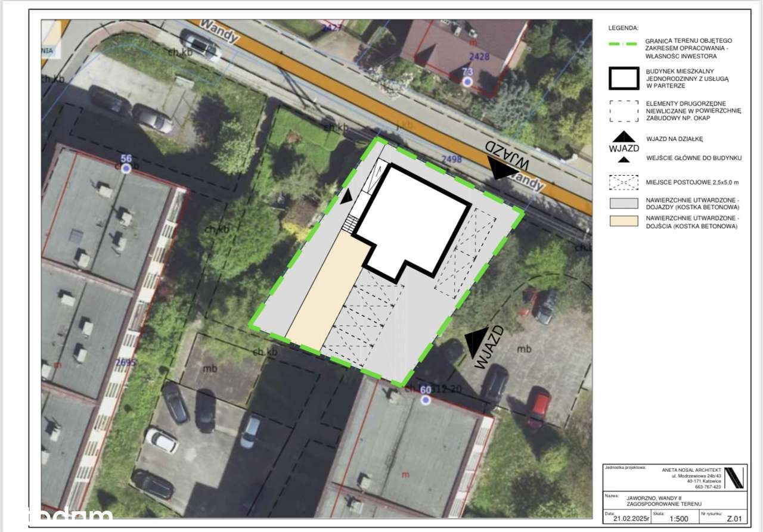Screen dimensions: 763x532
Task: Click the 'GRANICA TERENU OBJĘTEGO' legend text
Action: tap(688, 41)
